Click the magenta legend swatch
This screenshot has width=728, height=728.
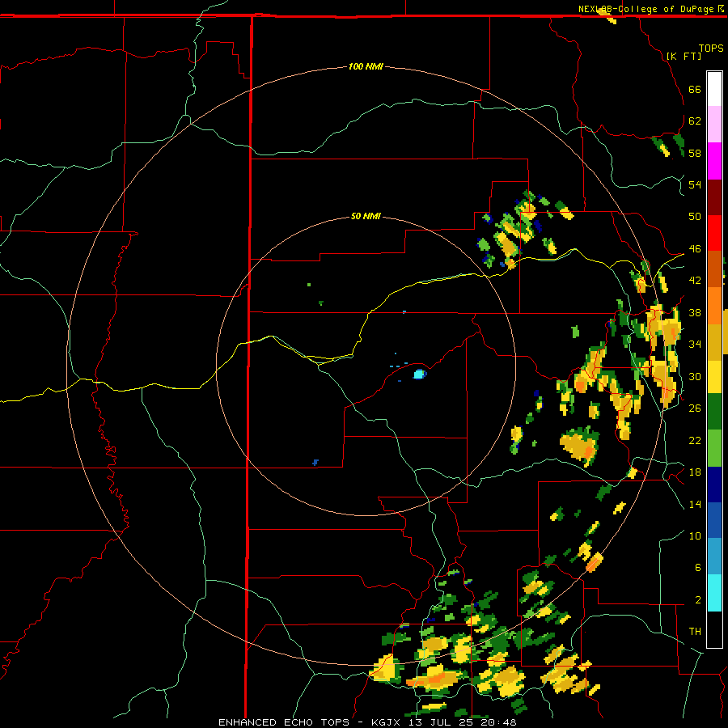(x=714, y=161)
